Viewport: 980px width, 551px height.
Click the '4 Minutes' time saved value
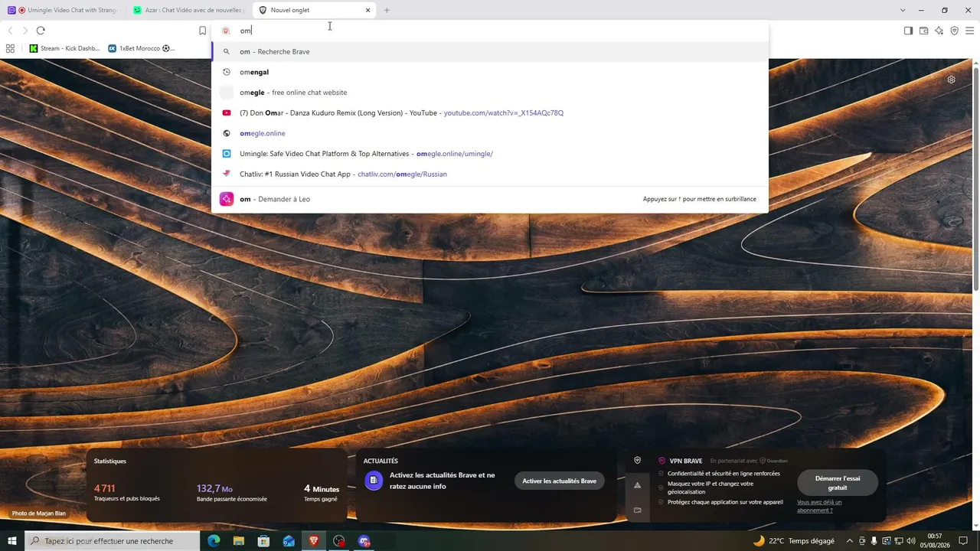click(x=322, y=489)
